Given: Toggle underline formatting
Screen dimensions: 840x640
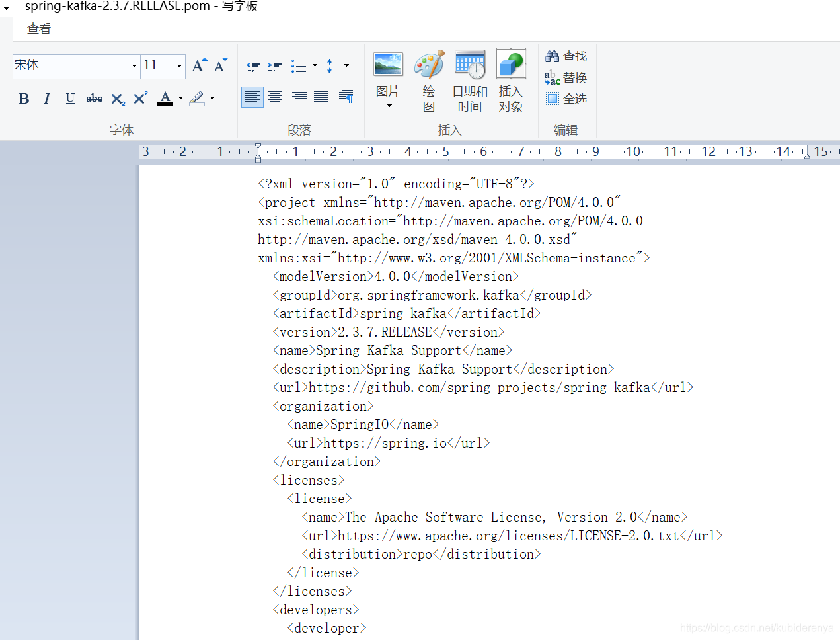Looking at the screenshot, I should [70, 99].
